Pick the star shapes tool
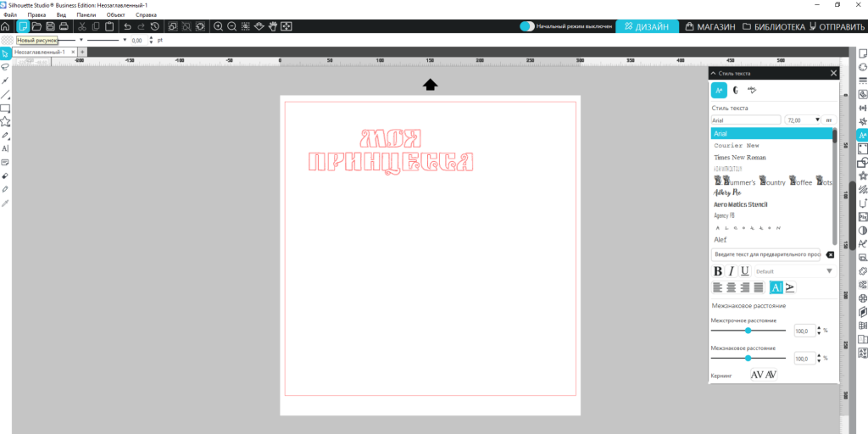Screen dimensions: 868x434 pyautogui.click(x=5, y=121)
